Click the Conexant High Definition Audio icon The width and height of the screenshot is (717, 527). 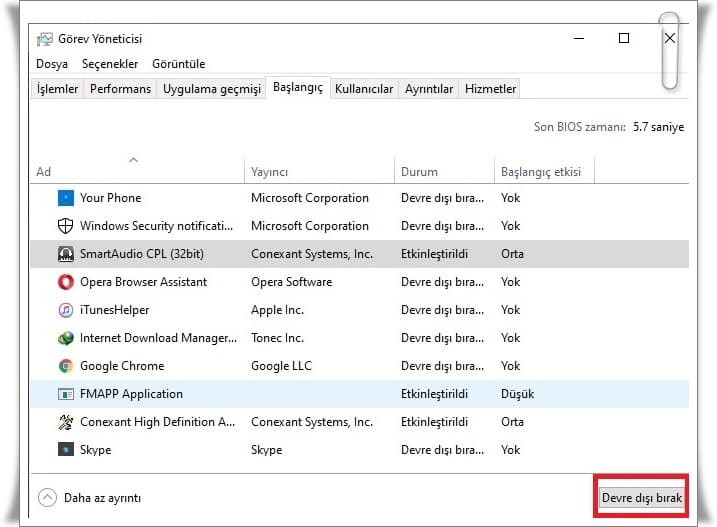pyautogui.click(x=66, y=422)
